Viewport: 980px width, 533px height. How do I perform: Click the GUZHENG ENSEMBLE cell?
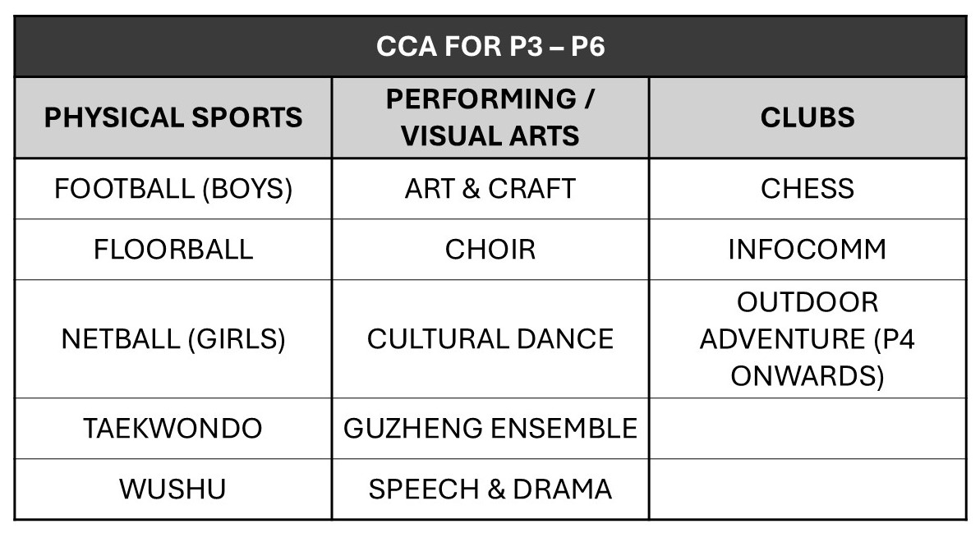click(490, 429)
